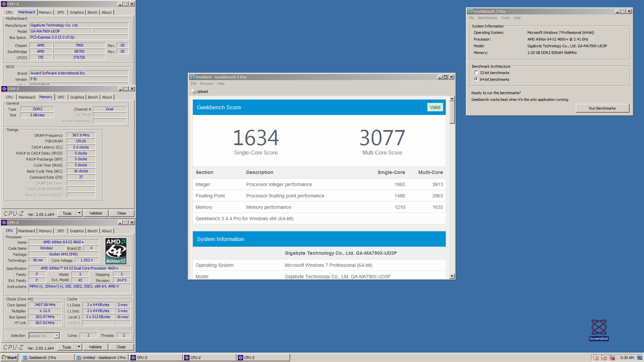Click the AMD Athlon 64 X2 logo
644x362 pixels.
116,251
